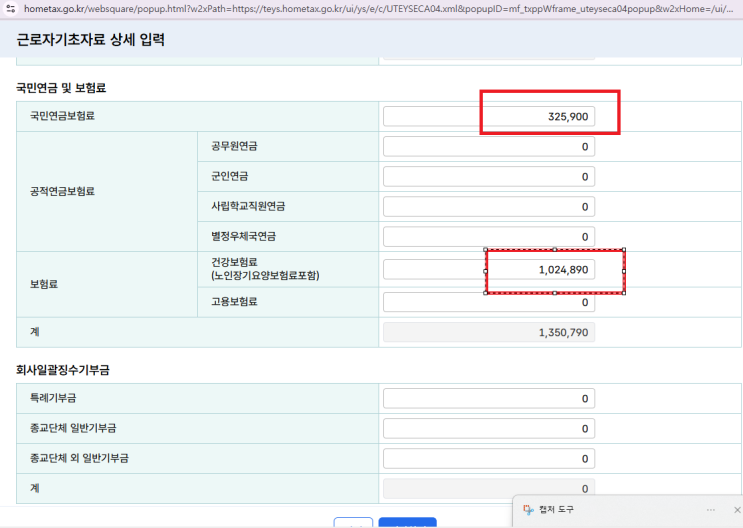Click the 특례기부금 input field
The height and width of the screenshot is (528, 743).
pos(489,399)
